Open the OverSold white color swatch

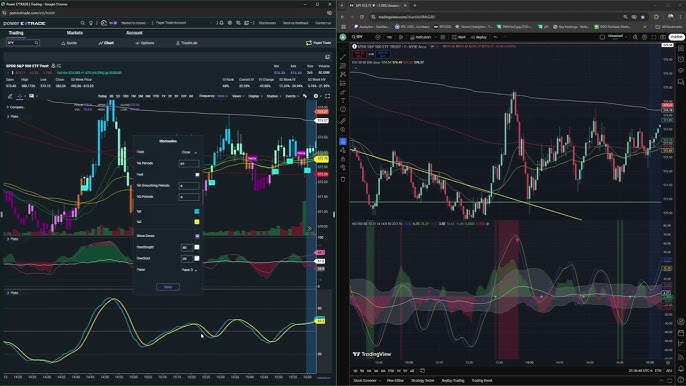[197, 258]
